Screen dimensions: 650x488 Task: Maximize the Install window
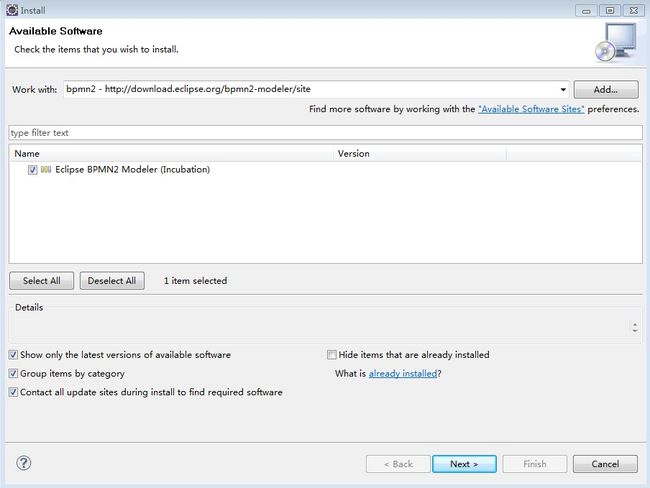point(610,11)
